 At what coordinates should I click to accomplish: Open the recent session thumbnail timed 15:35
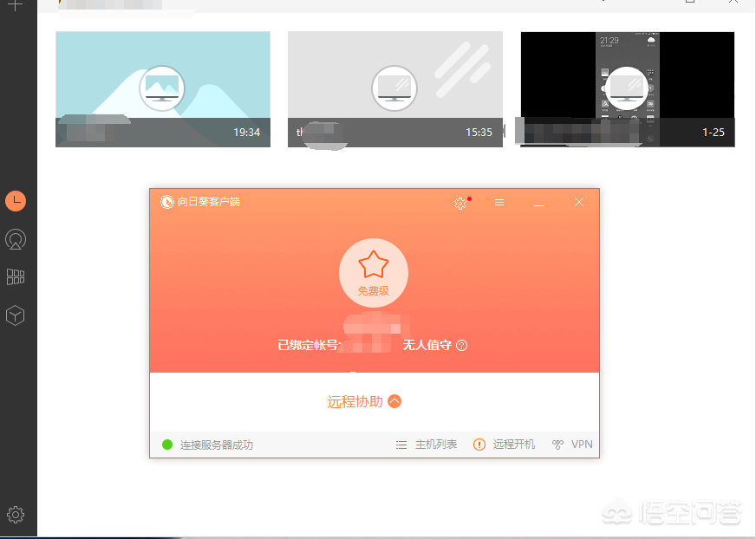[395, 89]
